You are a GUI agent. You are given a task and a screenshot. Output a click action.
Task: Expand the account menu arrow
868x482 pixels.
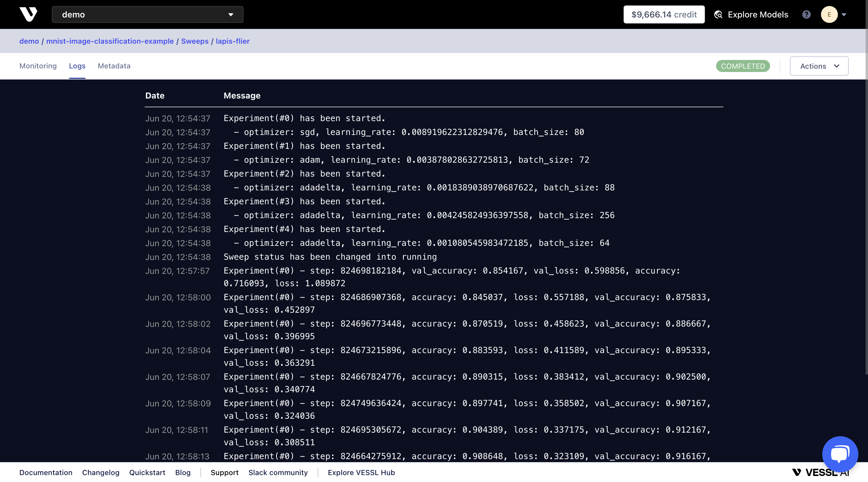coord(844,14)
